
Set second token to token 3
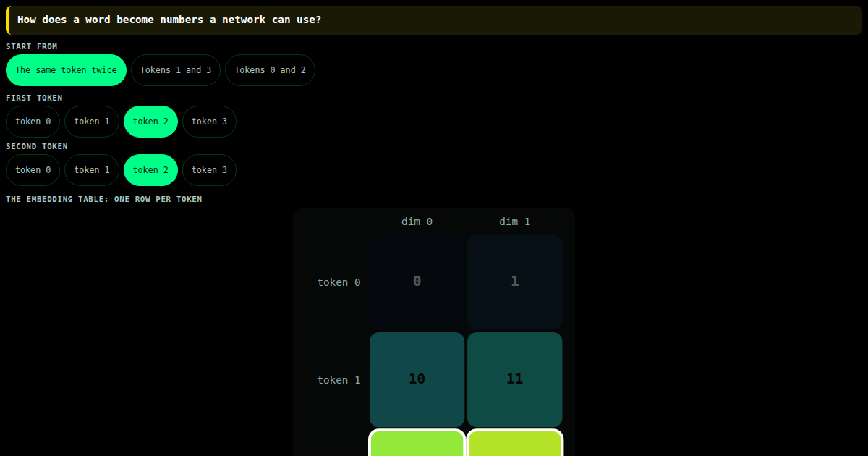tap(209, 170)
